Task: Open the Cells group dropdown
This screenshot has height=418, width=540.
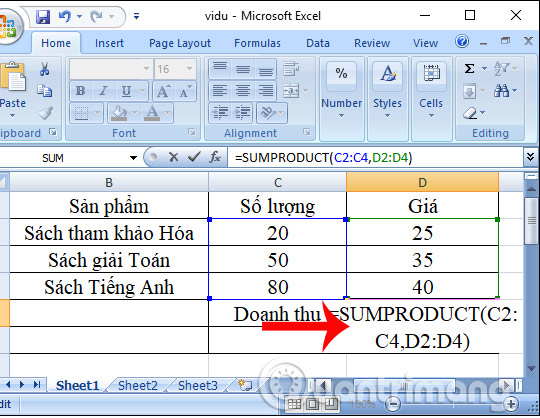Action: (431, 116)
